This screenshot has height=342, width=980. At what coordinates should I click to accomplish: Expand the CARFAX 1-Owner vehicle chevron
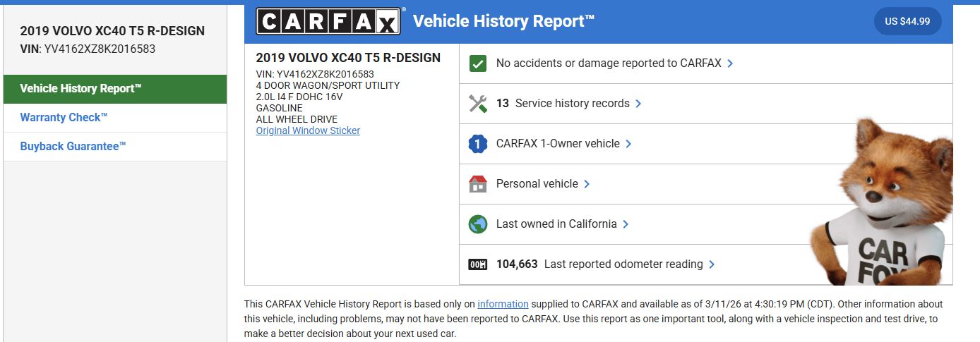(x=628, y=144)
